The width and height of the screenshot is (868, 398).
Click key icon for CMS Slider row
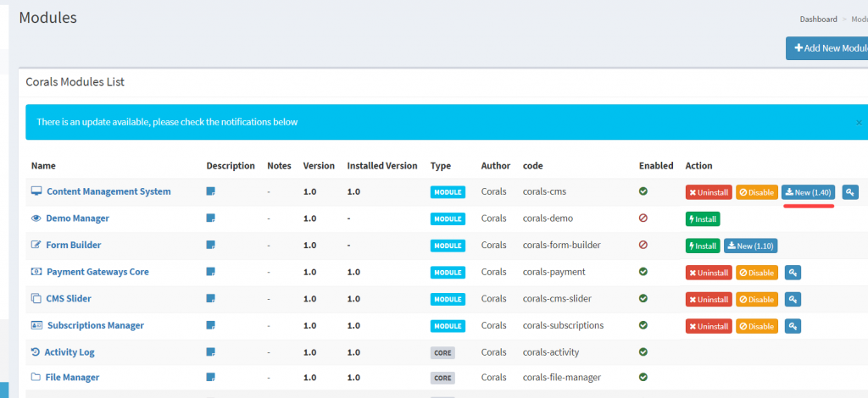point(793,300)
